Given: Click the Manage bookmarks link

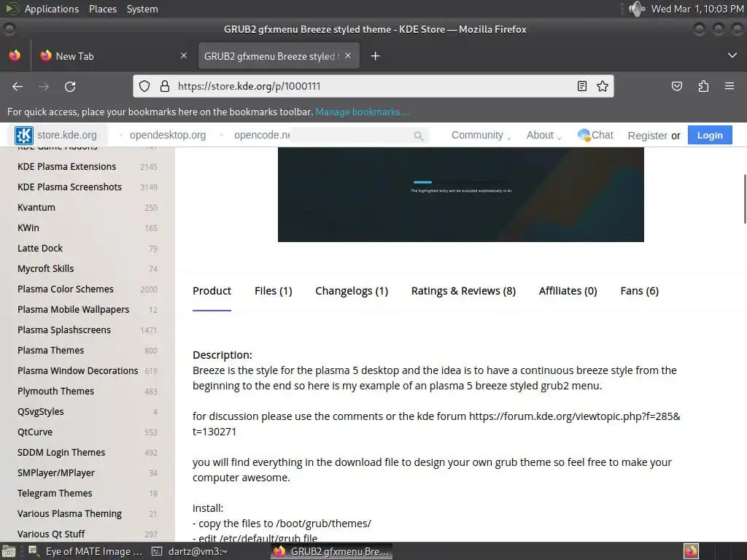Looking at the screenshot, I should (362, 112).
